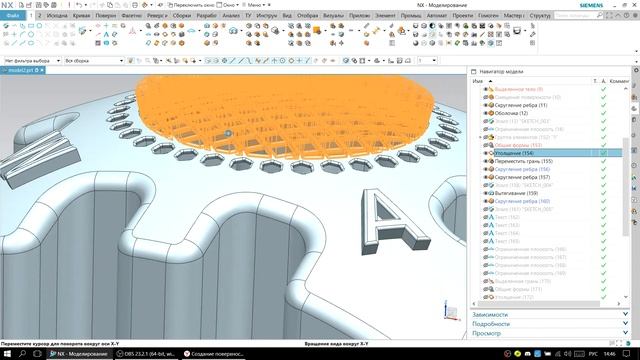Image resolution: width=640 pixels, height=360 pixels.
Task: Click the Undo arrow icon in the title toolbar
Action: pyautogui.click(x=78, y=5)
